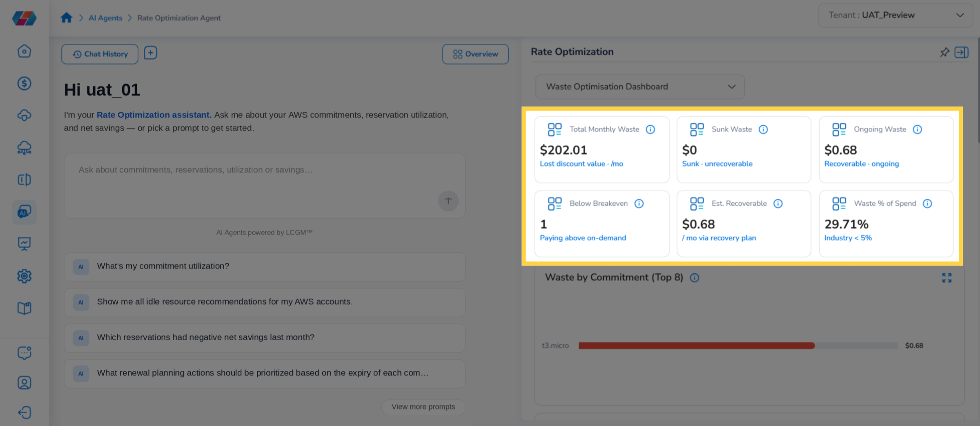
Task: Start new chat with plus icon
Action: (151, 53)
